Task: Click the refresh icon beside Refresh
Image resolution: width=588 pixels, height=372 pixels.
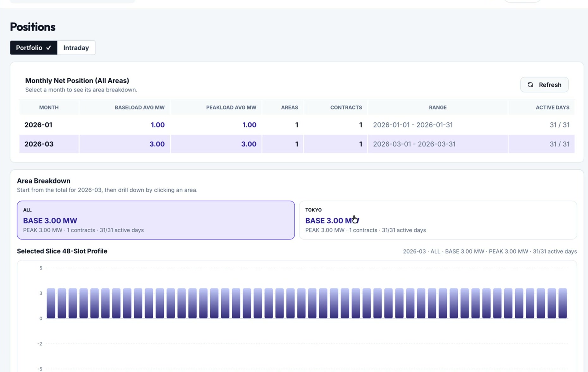Action: click(x=530, y=84)
